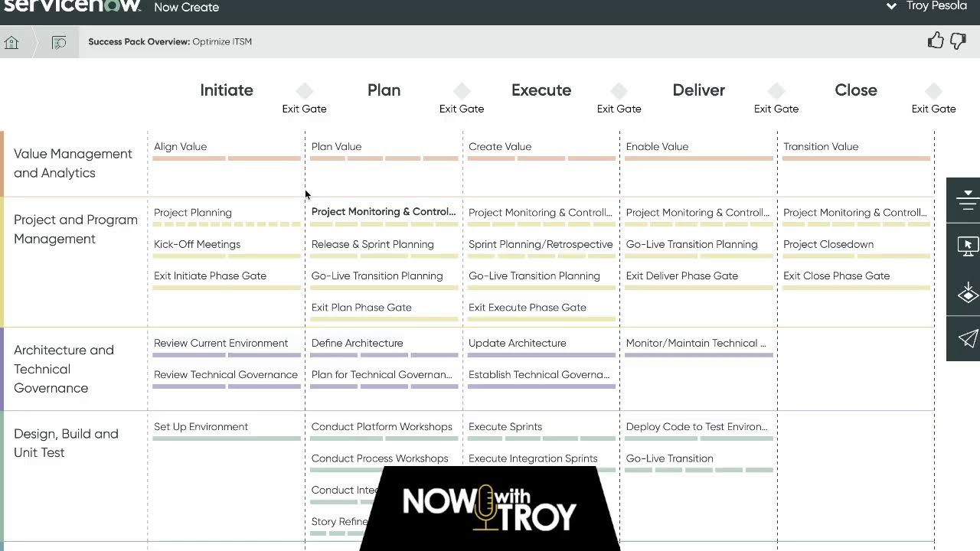Image resolution: width=980 pixels, height=551 pixels.
Task: Select the layered export icon in the sidebar
Action: [966, 293]
